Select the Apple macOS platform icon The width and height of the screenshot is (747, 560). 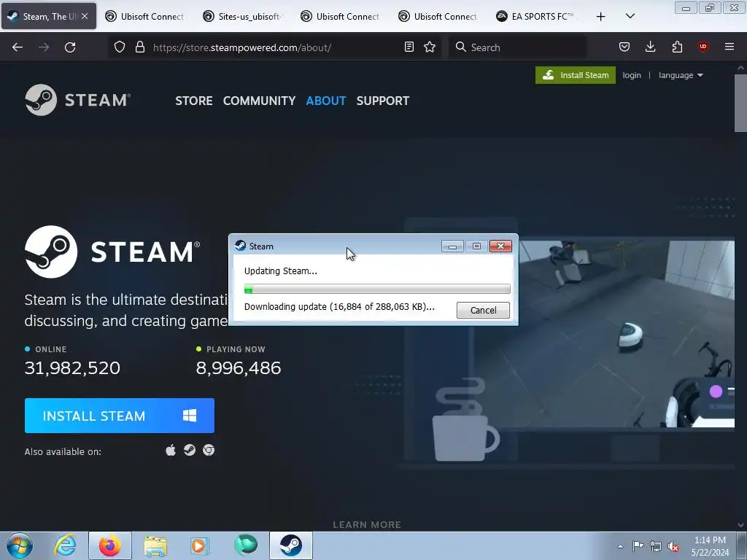pyautogui.click(x=171, y=450)
